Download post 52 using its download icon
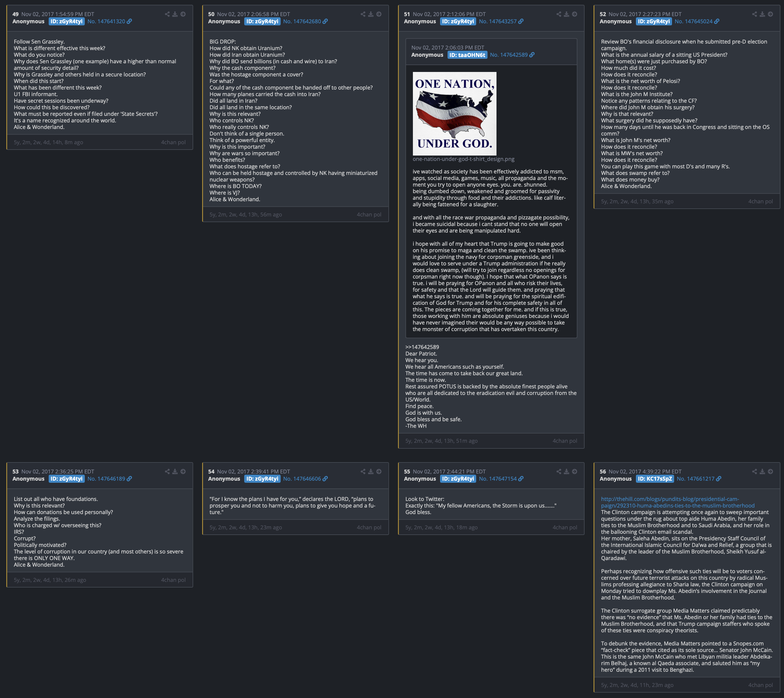 (762, 14)
